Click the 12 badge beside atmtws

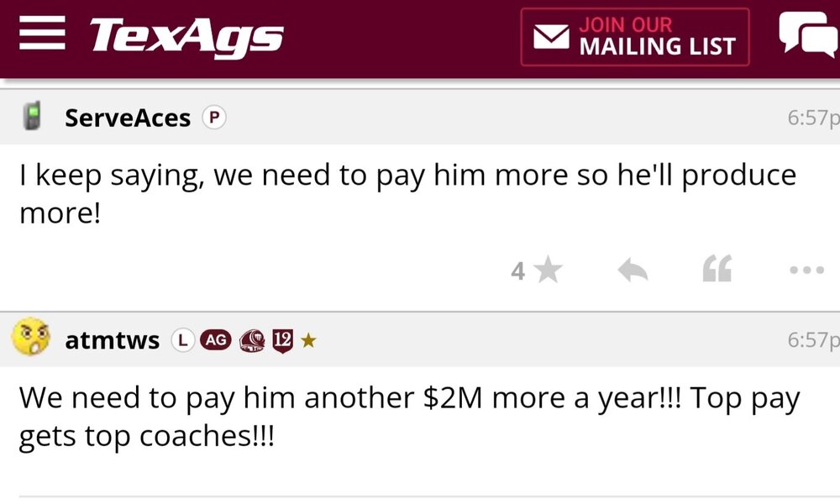tap(282, 340)
